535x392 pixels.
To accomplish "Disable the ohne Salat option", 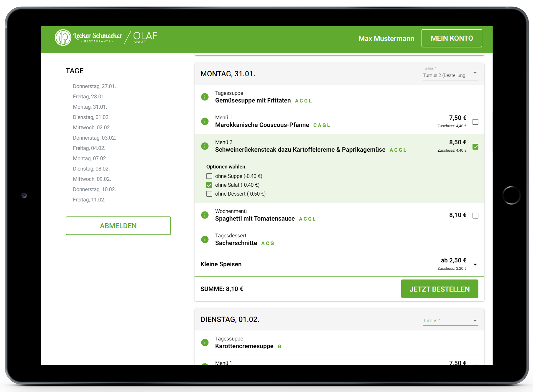I will (x=209, y=185).
